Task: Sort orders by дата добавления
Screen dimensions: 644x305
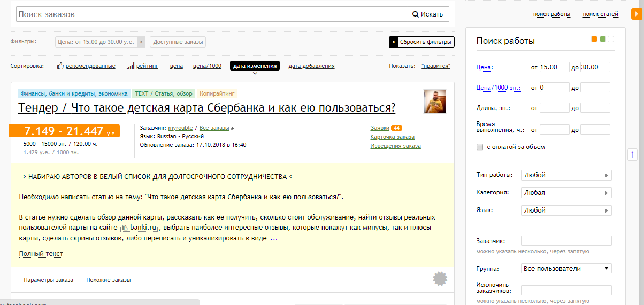Action: pos(311,66)
